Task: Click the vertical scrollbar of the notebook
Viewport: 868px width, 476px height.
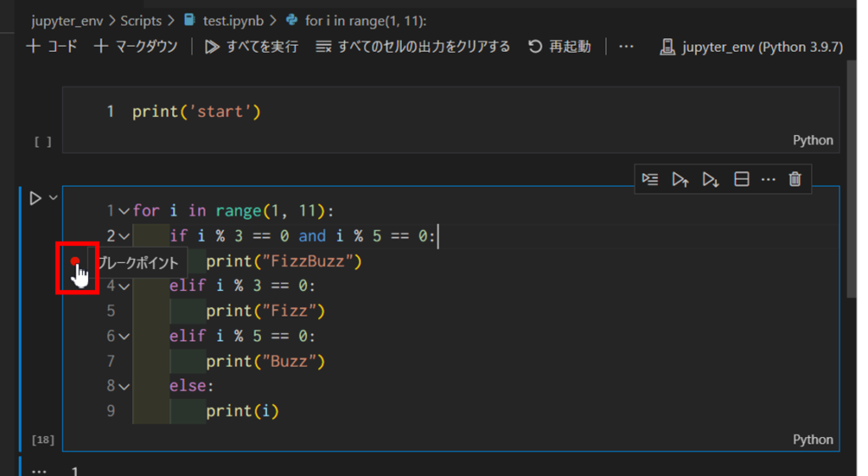Action: click(x=851, y=179)
